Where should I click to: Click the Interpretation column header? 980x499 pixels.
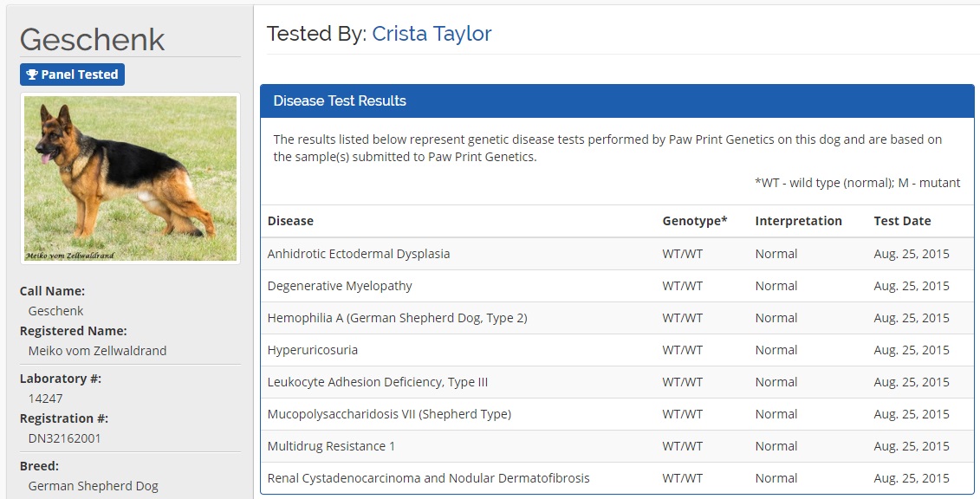coord(798,221)
